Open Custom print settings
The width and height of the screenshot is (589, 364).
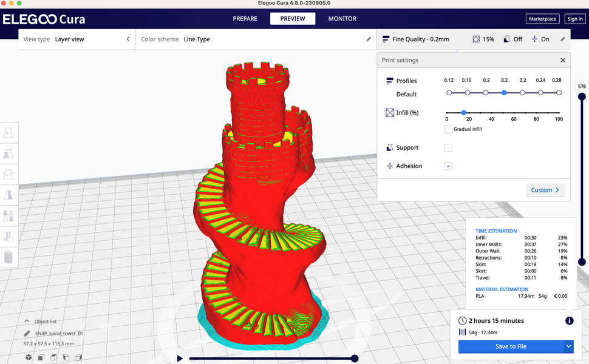click(545, 190)
